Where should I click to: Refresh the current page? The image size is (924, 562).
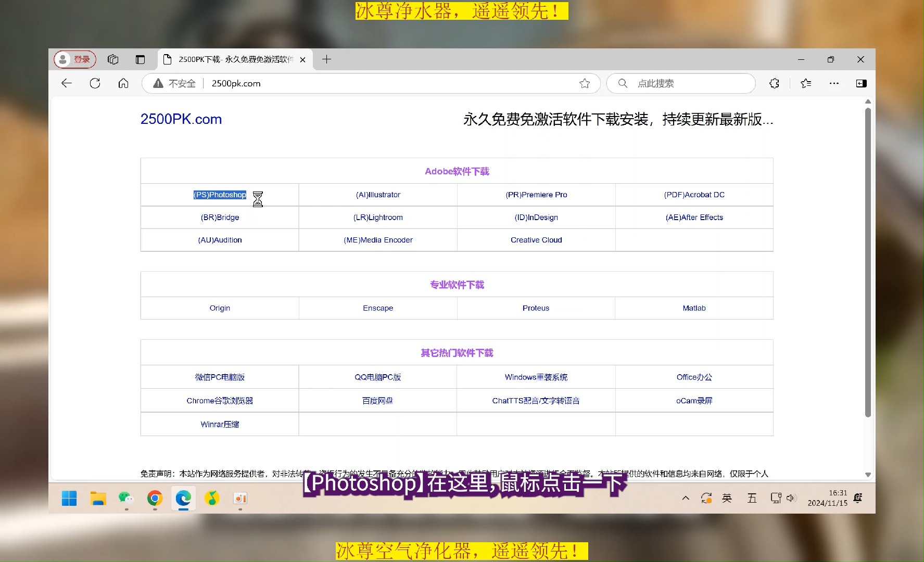pyautogui.click(x=95, y=83)
